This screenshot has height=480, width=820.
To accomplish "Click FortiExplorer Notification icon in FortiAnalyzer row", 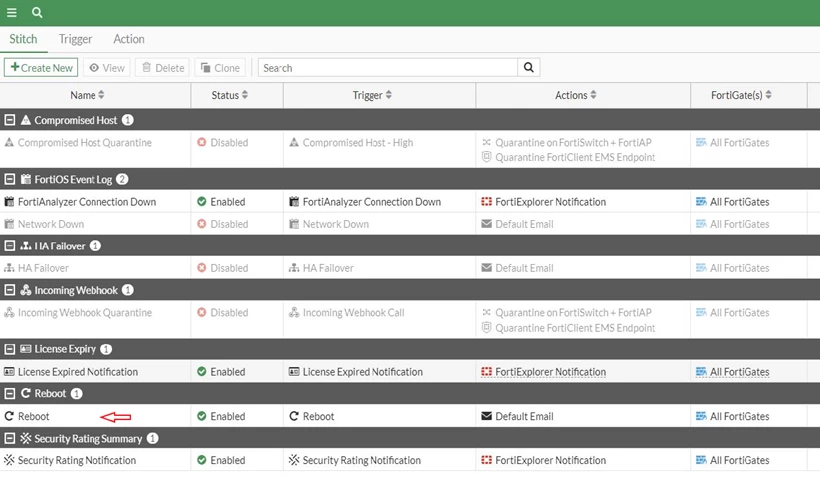I will tap(486, 202).
